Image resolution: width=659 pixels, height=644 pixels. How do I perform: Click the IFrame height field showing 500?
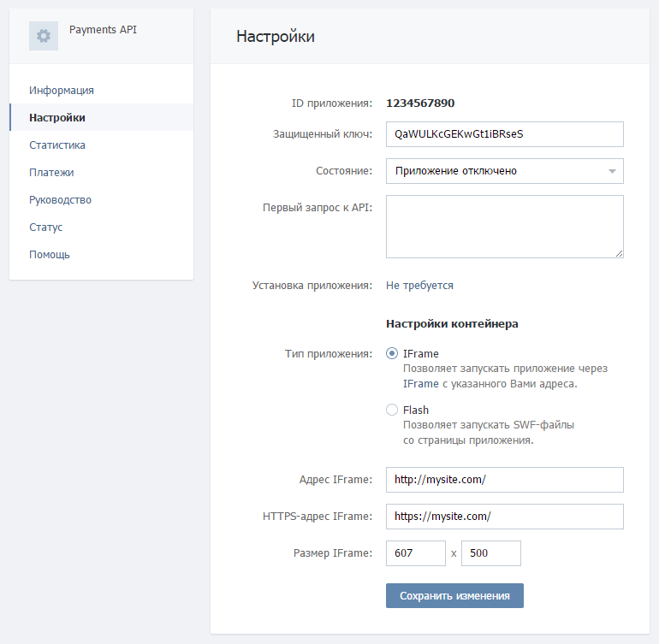tap(490, 553)
